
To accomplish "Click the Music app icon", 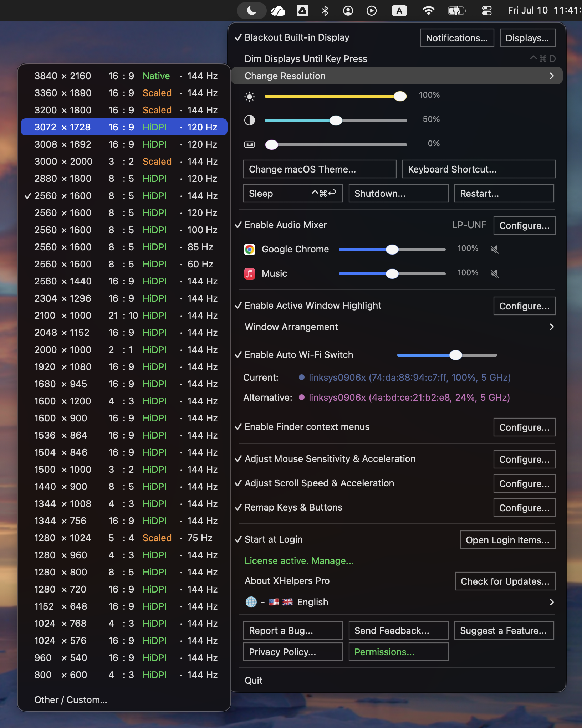I will point(250,273).
